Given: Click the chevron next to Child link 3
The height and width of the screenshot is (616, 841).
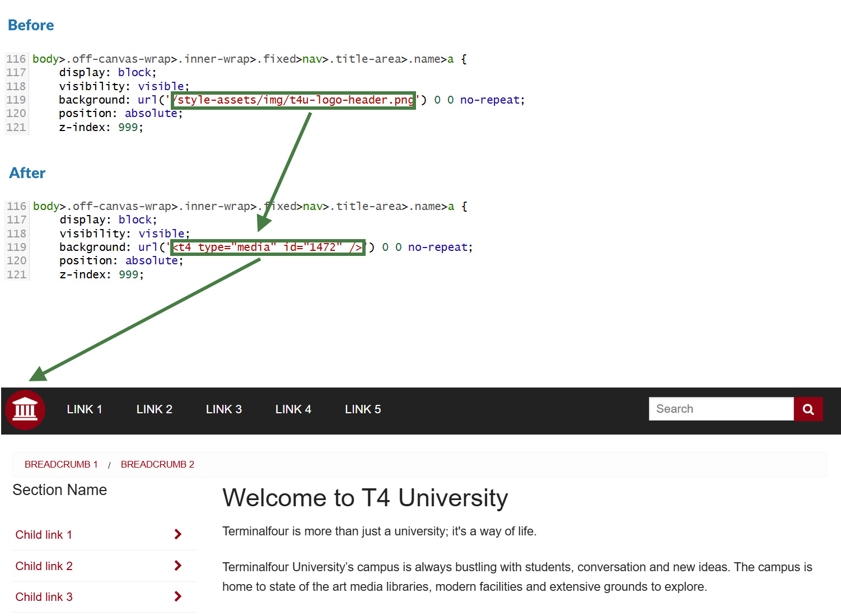Looking at the screenshot, I should tap(177, 596).
